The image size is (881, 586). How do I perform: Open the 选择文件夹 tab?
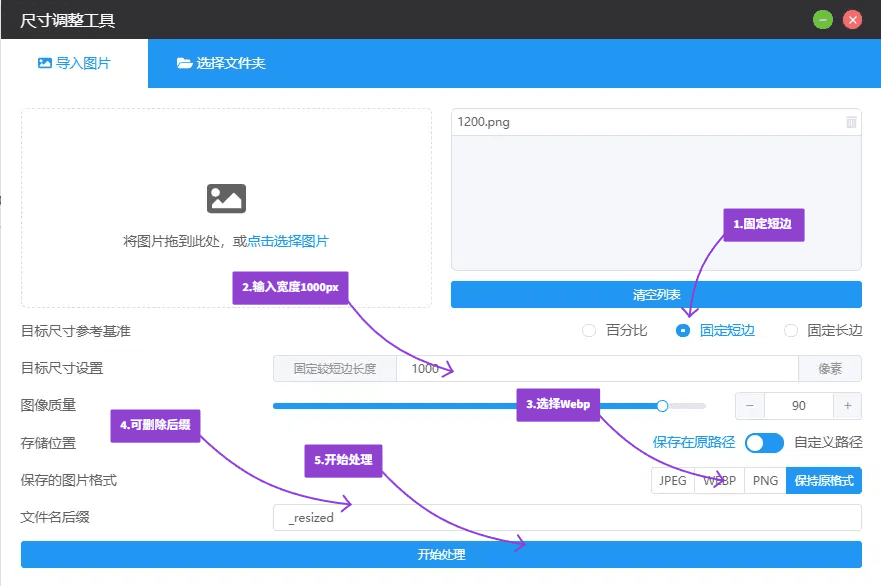[221, 63]
